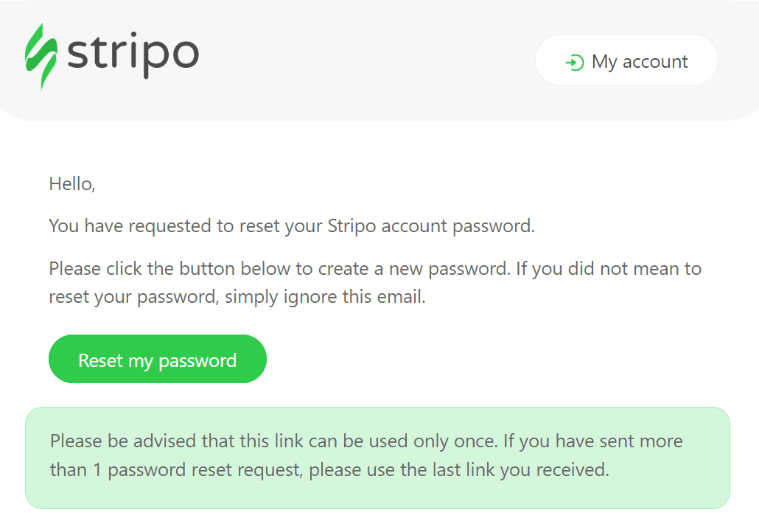Click the word "password" on the green button
Image resolution: width=759 pixels, height=532 pixels.
point(197,361)
